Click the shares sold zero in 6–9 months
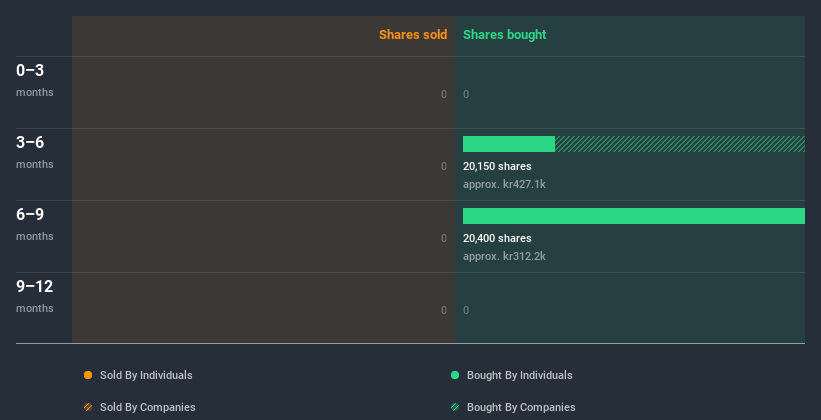This screenshot has height=420, width=821. 444,238
